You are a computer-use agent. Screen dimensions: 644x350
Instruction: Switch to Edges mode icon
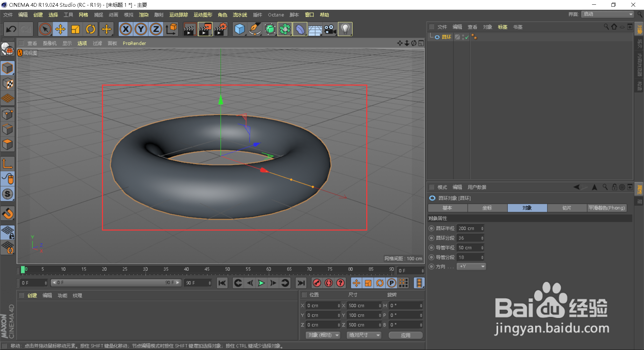pos(7,130)
